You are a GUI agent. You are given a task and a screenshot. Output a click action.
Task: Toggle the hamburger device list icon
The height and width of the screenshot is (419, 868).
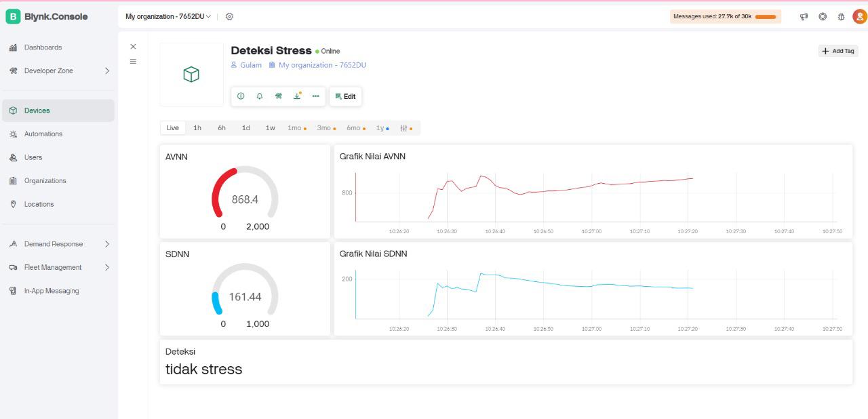click(x=133, y=62)
